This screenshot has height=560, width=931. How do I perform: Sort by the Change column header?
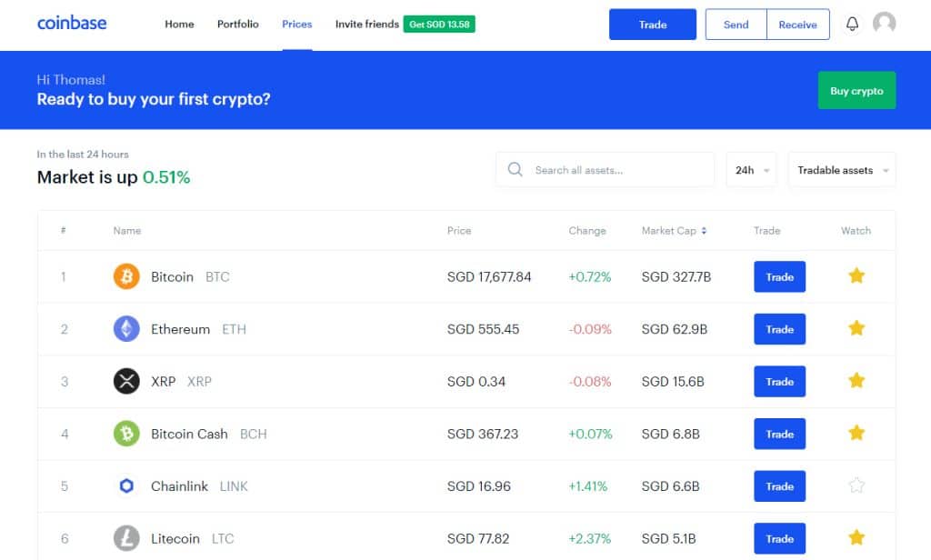tap(587, 230)
